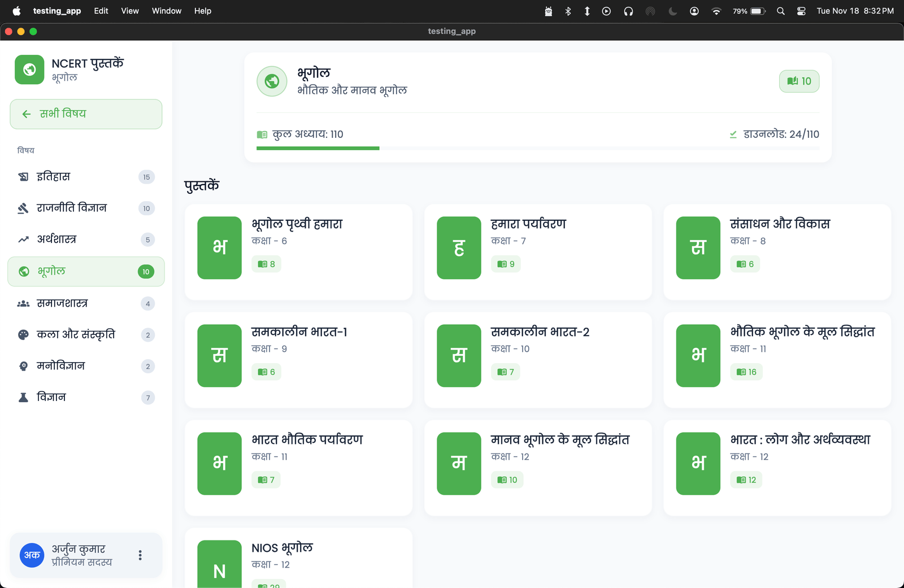Click the Bluetooth menu bar icon
904x588 pixels.
coord(568,11)
